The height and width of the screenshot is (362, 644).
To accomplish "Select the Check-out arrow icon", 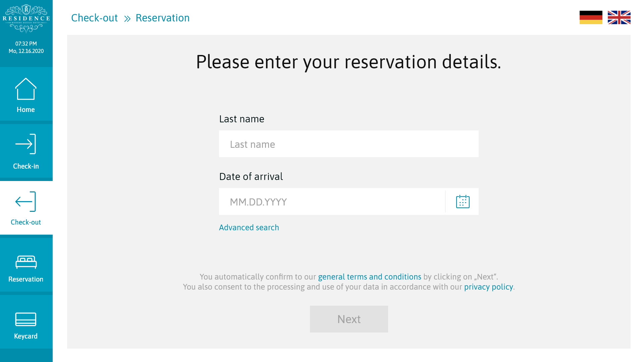I will pos(26,201).
